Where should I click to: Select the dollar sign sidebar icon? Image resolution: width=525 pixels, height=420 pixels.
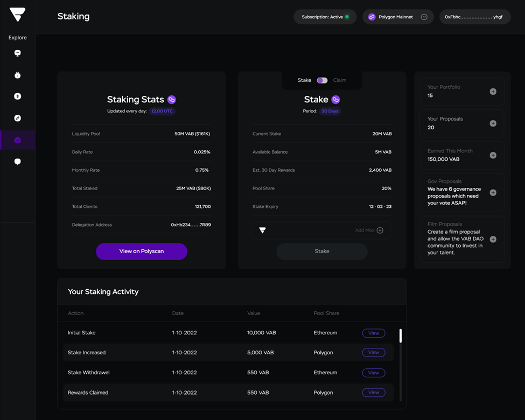[17, 96]
